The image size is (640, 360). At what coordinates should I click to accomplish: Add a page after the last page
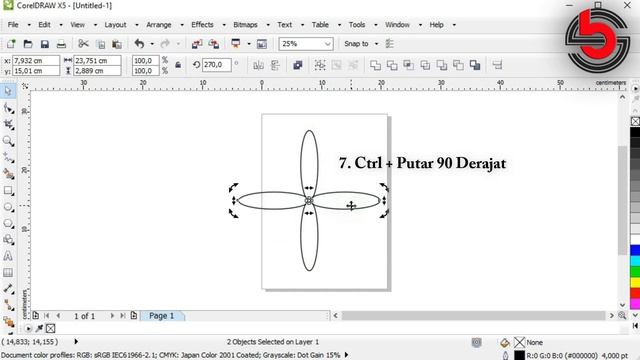pos(134,315)
